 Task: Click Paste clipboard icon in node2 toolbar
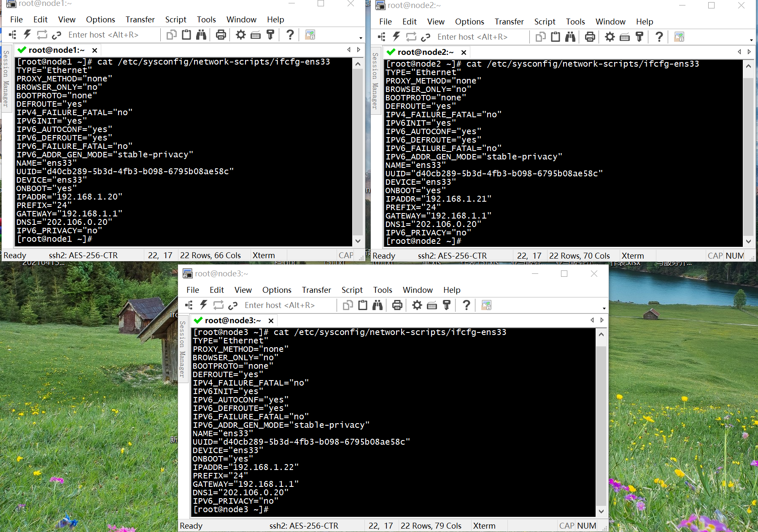[x=556, y=37]
